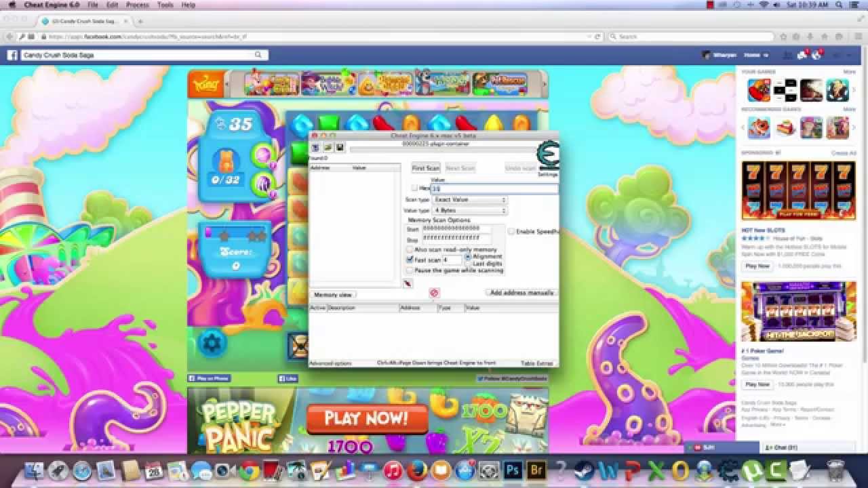The height and width of the screenshot is (488, 868).
Task: Click the red circular stop icon in Cheat Engine
Action: pyautogui.click(x=434, y=293)
